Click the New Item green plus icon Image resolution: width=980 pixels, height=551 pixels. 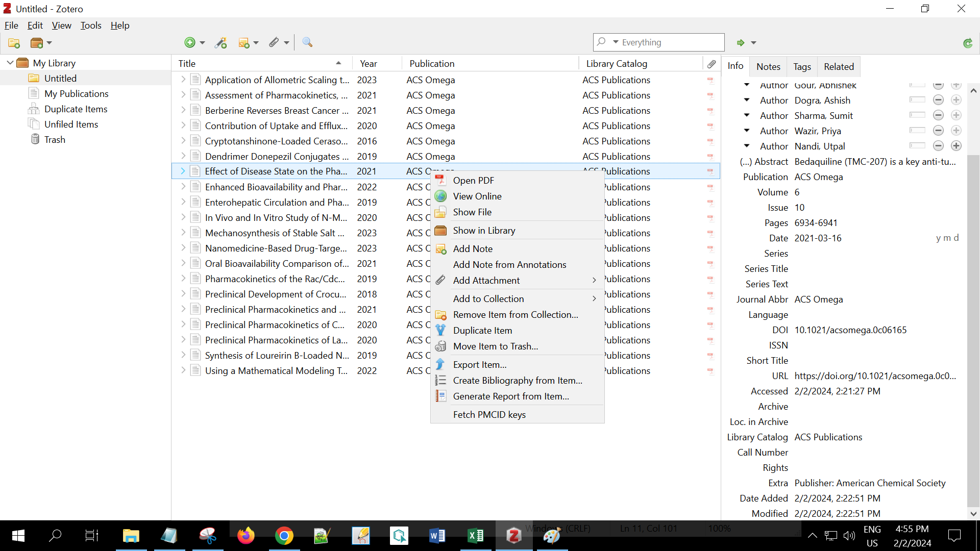tap(189, 43)
